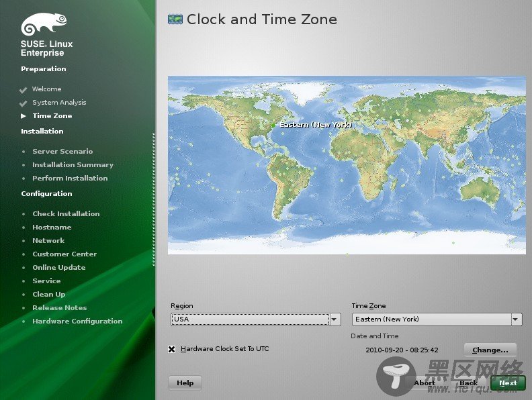
Task: Select Clean Up step in sidebar
Action: [x=49, y=294]
